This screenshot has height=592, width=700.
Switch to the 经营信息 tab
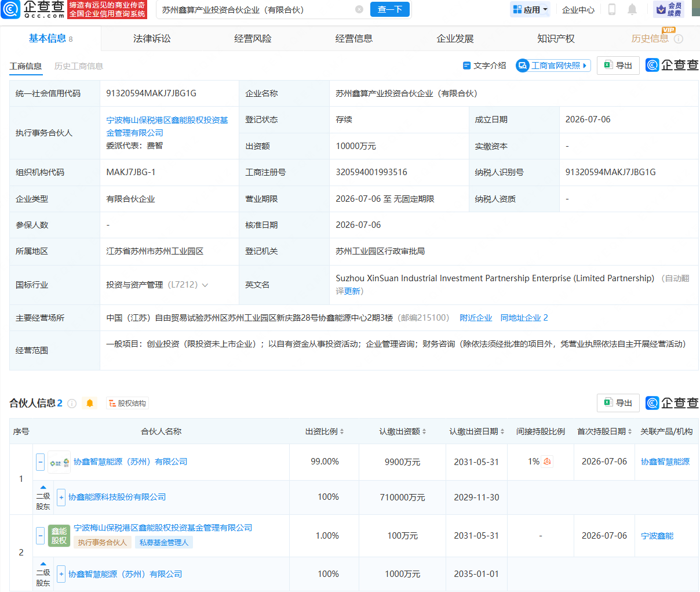click(354, 39)
